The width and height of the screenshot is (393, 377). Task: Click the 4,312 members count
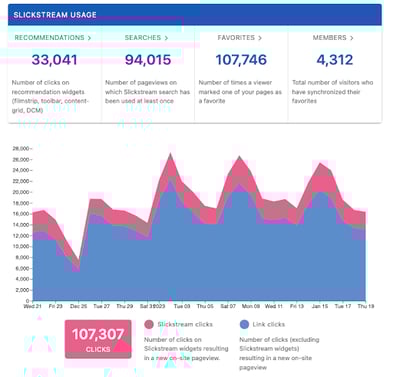334,60
